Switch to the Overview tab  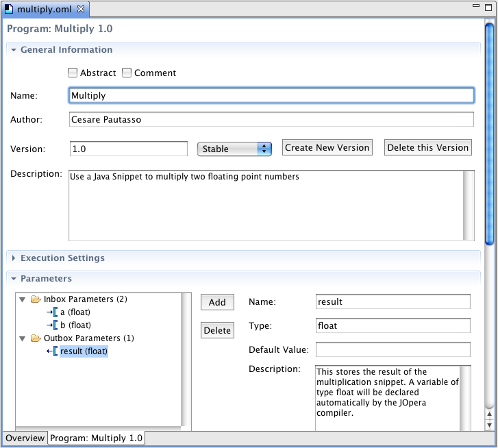click(25, 438)
